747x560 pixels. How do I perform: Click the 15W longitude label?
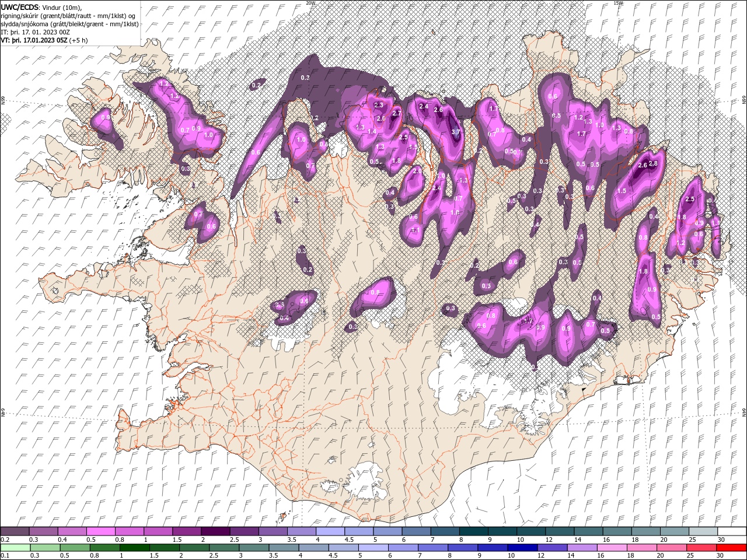[x=617, y=3]
